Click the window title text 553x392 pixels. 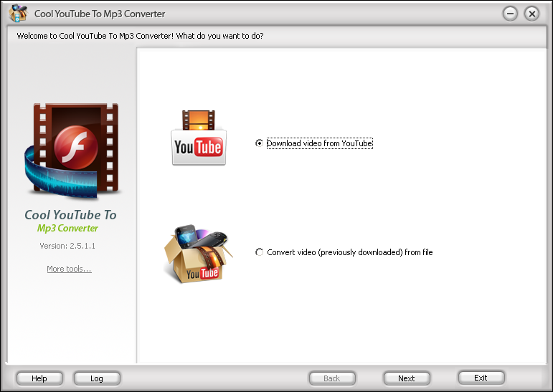coord(100,14)
